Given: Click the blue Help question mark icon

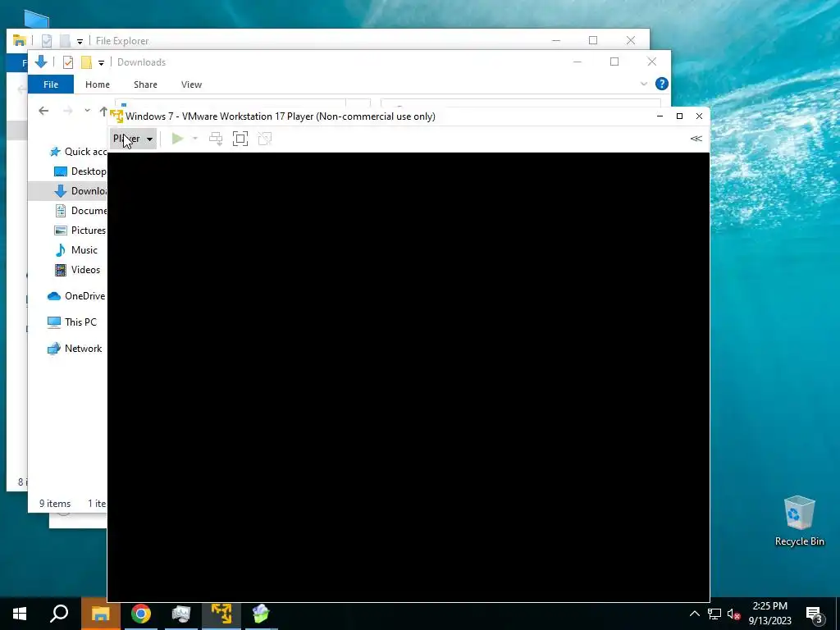Looking at the screenshot, I should click(x=662, y=84).
